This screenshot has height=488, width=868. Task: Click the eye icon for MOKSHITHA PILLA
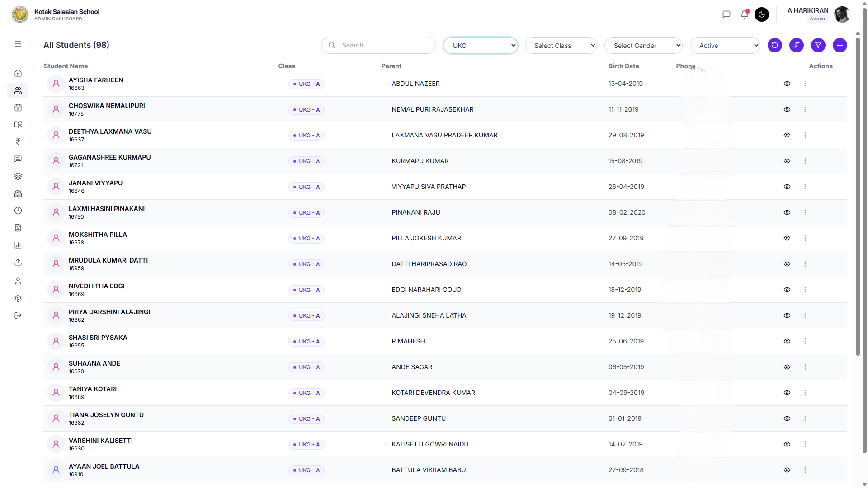[x=787, y=238]
